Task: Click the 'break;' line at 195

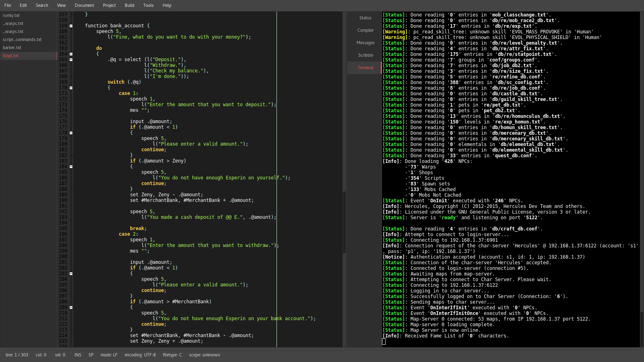Action: coord(138,228)
